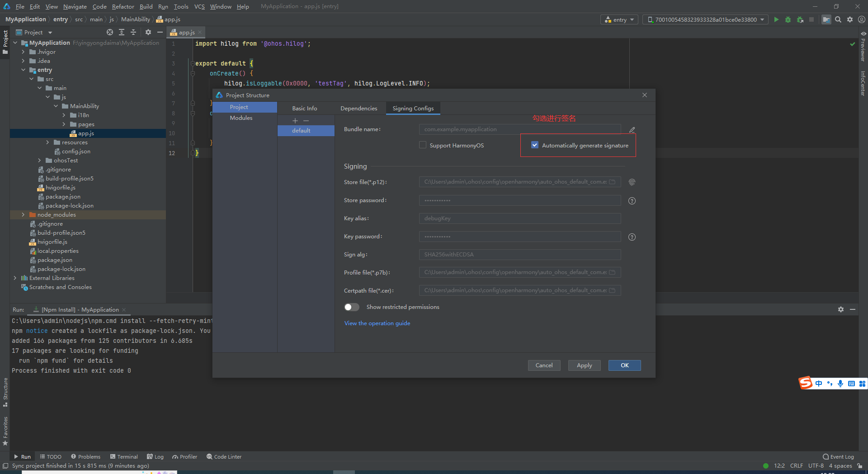
Task: Open the account profile icon
Action: point(862,19)
